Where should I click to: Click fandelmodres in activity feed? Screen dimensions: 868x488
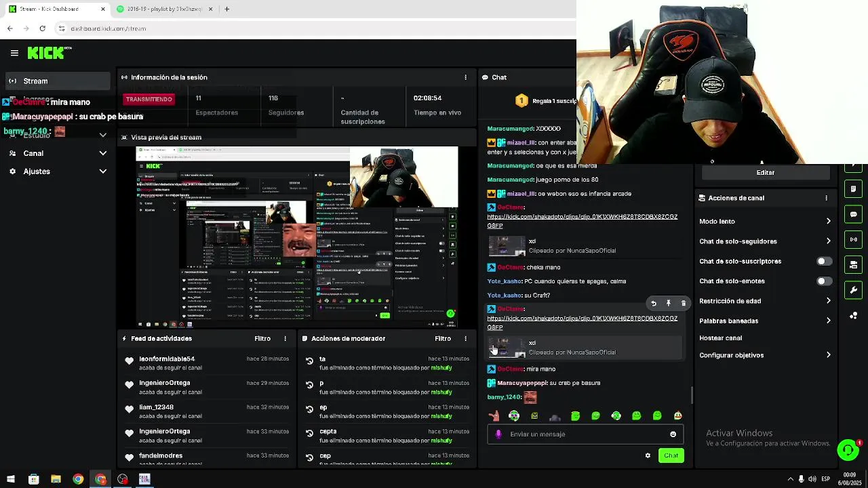pos(161,455)
